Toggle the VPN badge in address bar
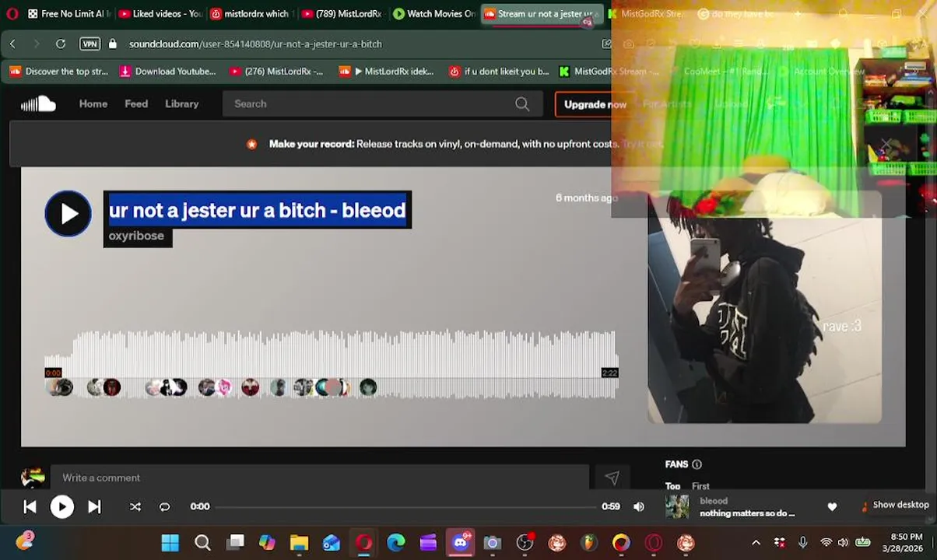This screenshot has width=937, height=560. (x=90, y=44)
